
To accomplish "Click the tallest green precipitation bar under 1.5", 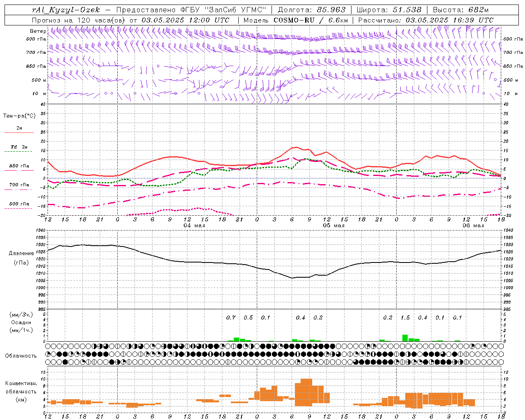I will coord(405,338).
